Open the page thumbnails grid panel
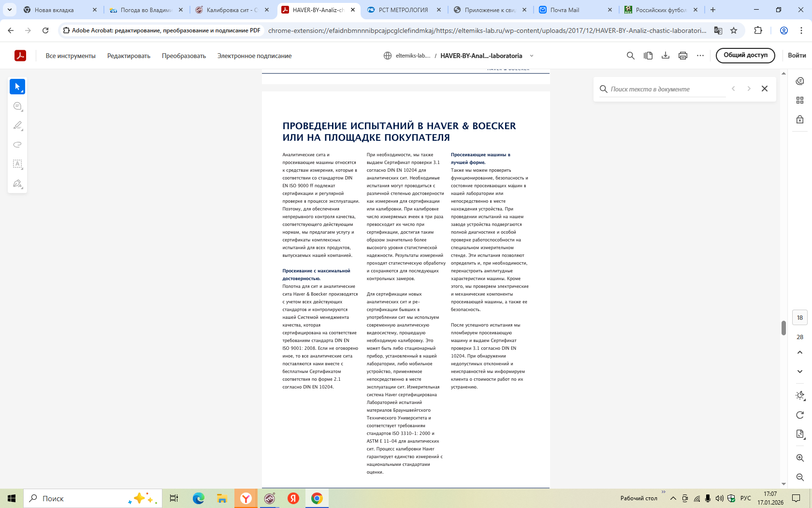Viewport: 812px width, 508px height. click(800, 100)
